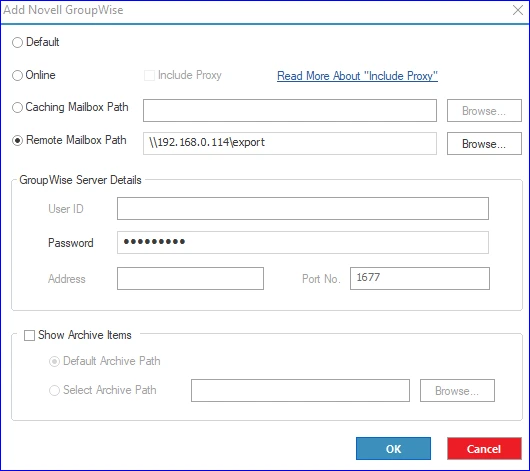Click the Port No. field showing 1677
Viewport: 530px width, 471px height.
[x=419, y=279]
